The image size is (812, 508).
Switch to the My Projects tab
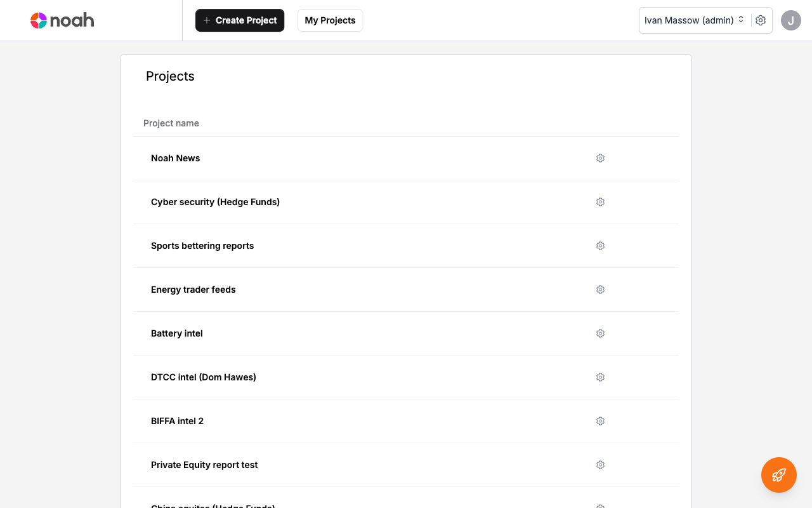[330, 20]
